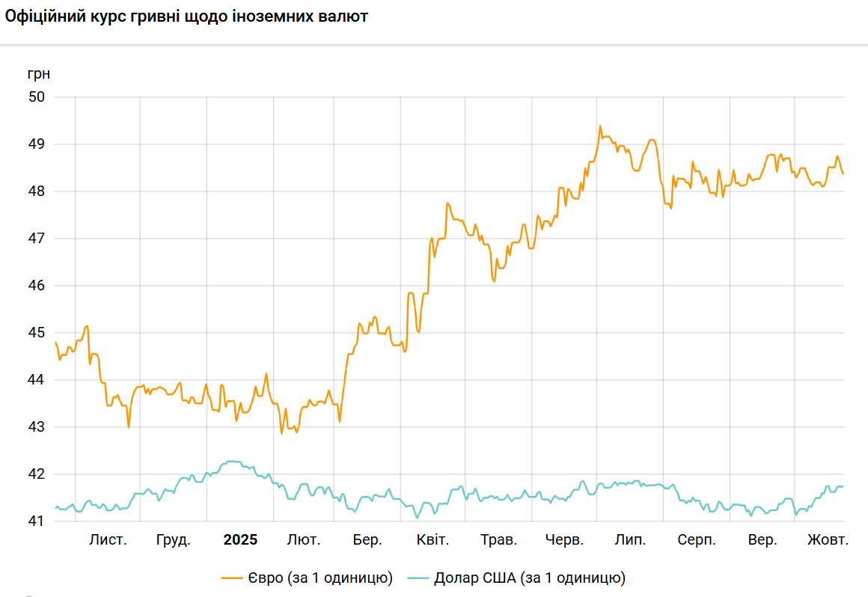Screen dimensions: 868x597
Task: Choose the Лип. label on the time axis
Action: tap(629, 540)
